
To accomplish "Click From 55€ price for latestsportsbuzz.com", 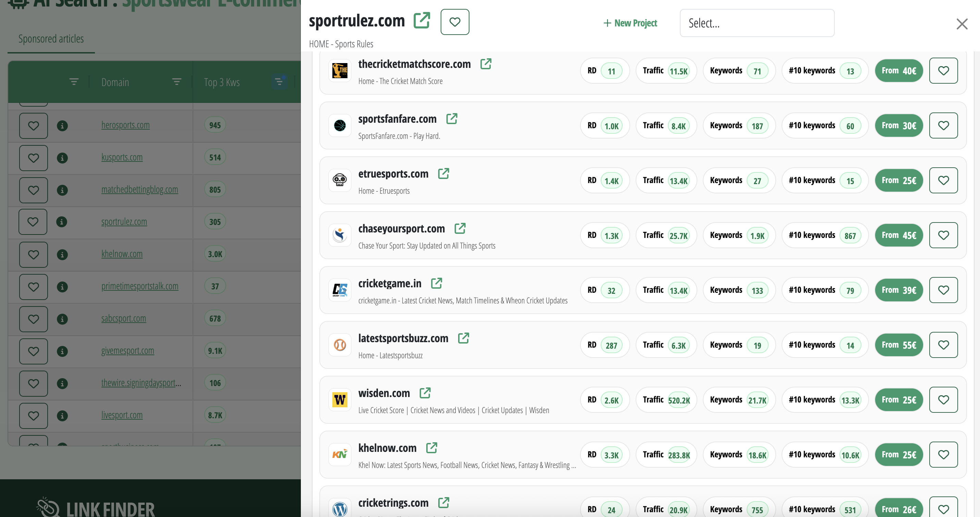I will 898,345.
